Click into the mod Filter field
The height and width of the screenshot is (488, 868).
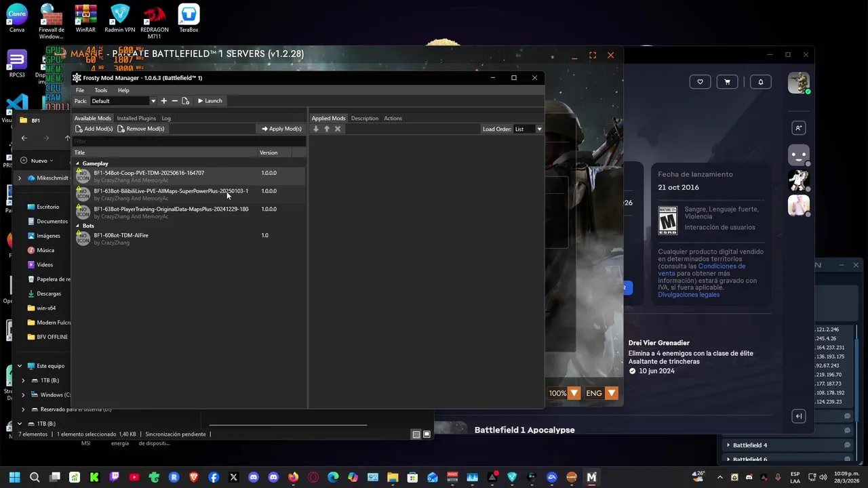(189, 141)
